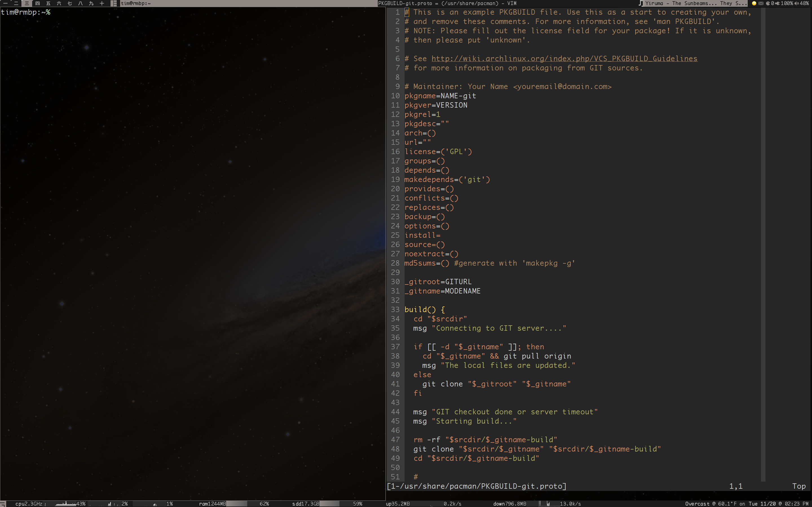Focus the tim@rmbp:~ window title

click(x=136, y=3)
